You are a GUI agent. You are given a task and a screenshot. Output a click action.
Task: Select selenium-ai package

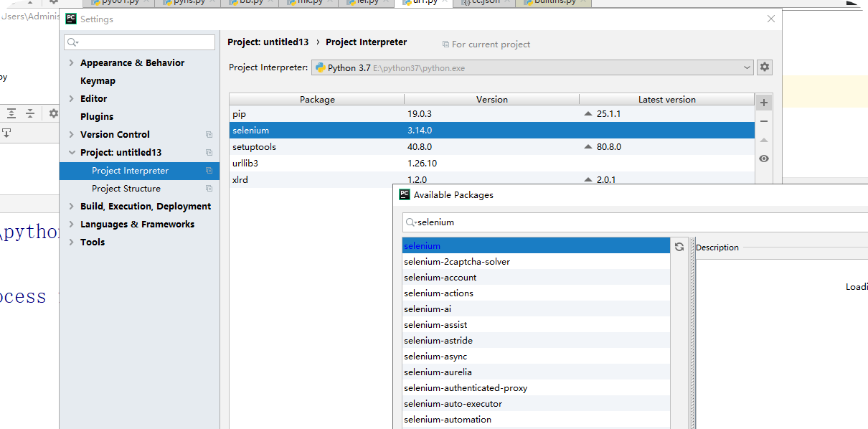point(536,309)
